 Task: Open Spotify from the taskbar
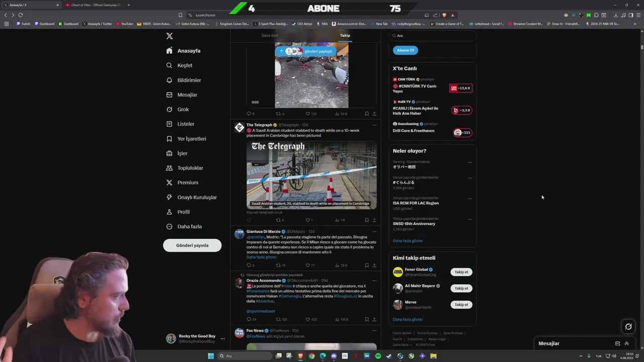coord(378,356)
